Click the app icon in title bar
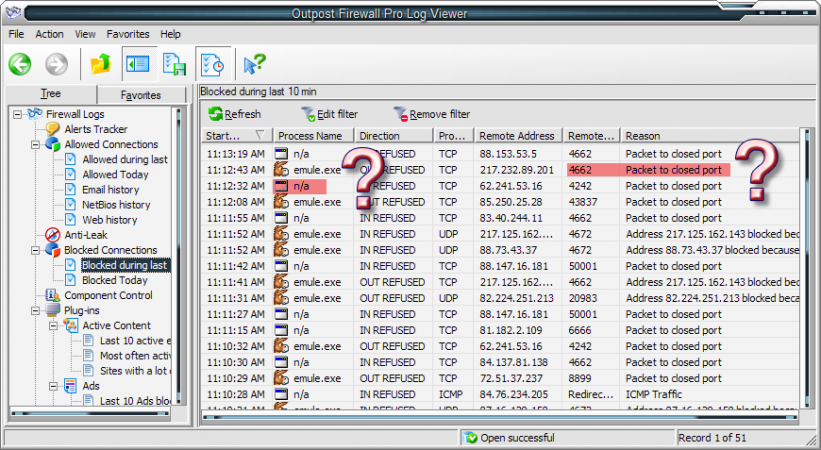Screen dimensions: 821x450 pyautogui.click(x=13, y=12)
